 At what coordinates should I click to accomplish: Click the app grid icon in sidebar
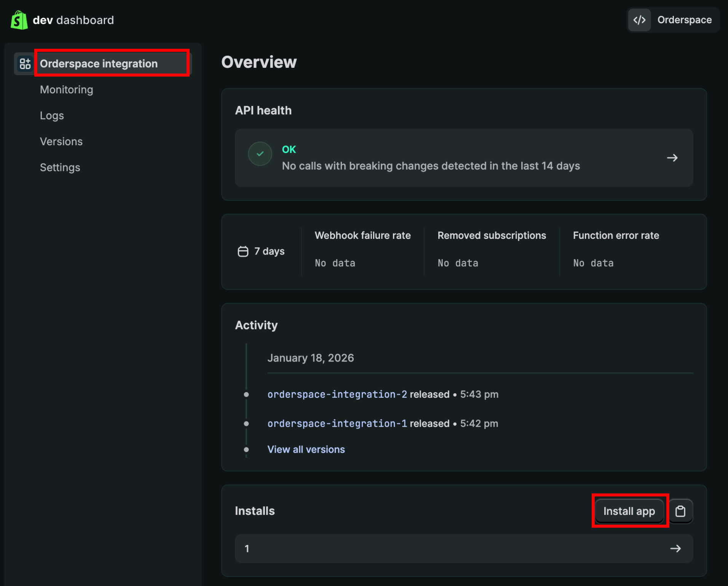[25, 64]
